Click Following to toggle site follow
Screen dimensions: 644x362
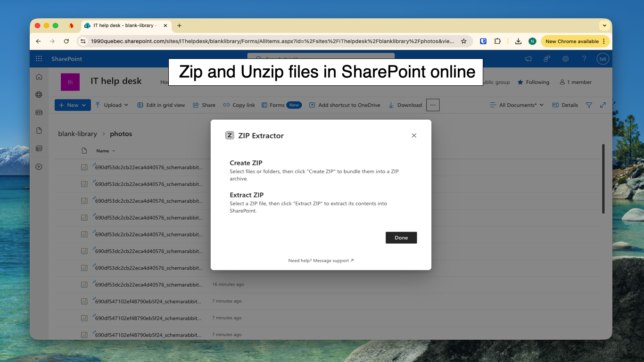point(533,82)
